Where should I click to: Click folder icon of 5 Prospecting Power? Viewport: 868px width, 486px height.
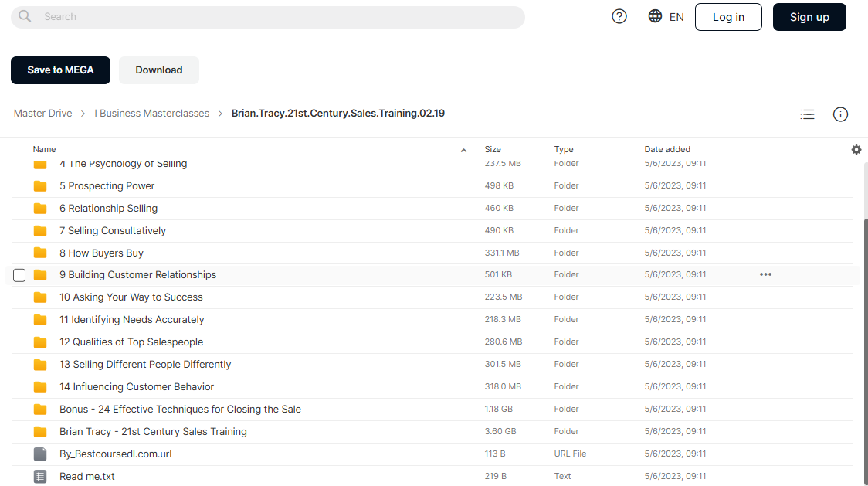click(40, 186)
